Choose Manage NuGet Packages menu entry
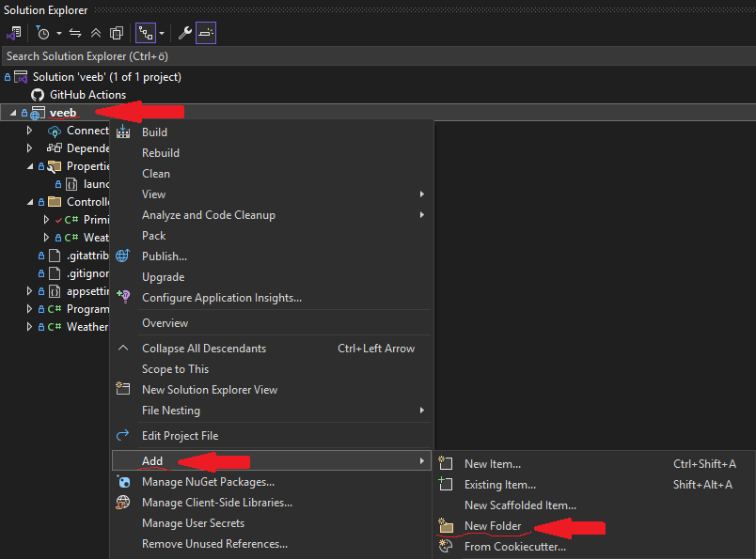Screen dimensions: 756x559 (x=208, y=482)
